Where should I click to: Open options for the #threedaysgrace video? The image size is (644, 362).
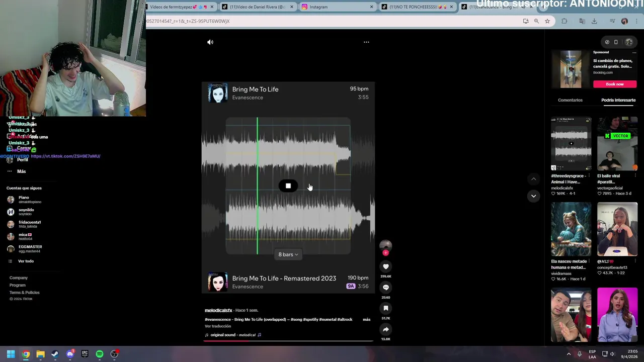[x=590, y=176]
